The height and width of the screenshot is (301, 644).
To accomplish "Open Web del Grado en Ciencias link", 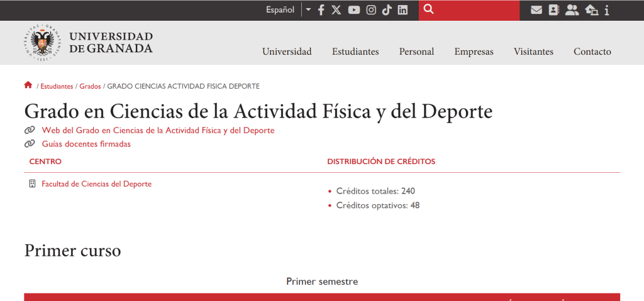I will (158, 131).
